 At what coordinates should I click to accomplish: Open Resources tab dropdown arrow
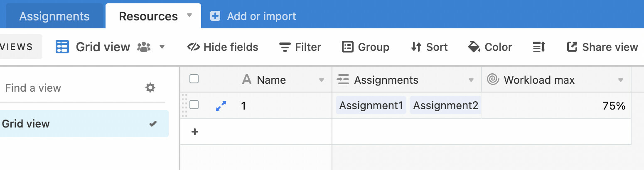point(189,15)
